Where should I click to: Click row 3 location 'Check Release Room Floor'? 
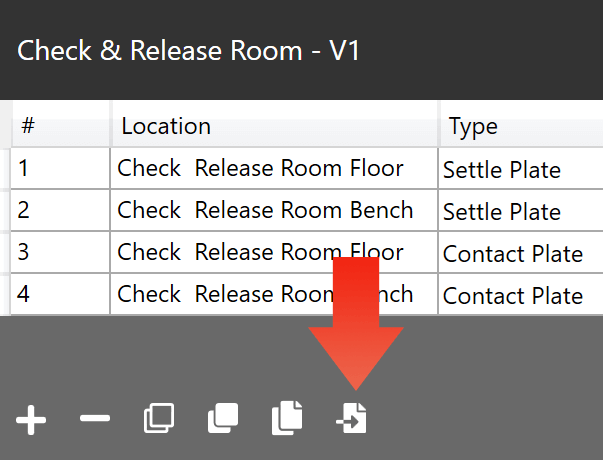[260, 253]
